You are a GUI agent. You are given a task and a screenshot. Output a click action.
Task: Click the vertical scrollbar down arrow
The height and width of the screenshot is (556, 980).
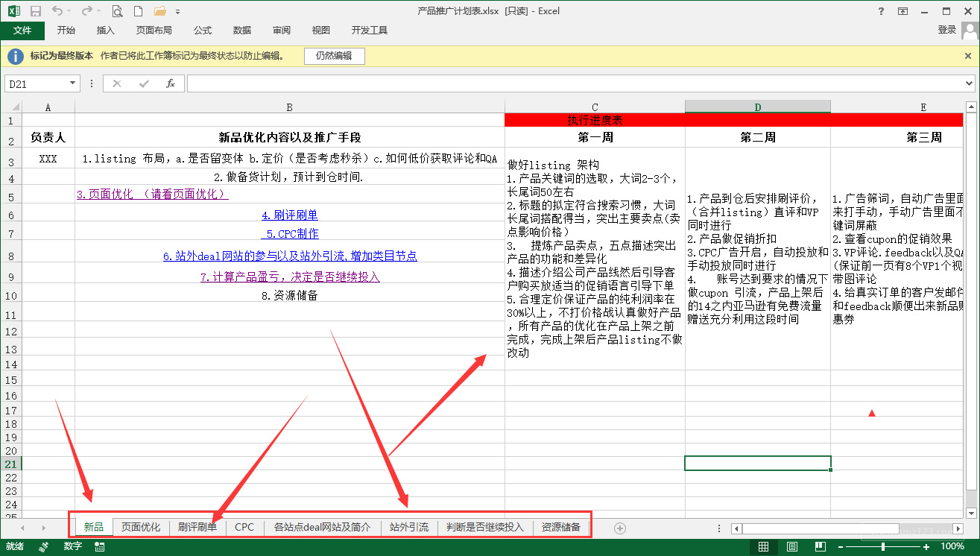click(x=970, y=513)
